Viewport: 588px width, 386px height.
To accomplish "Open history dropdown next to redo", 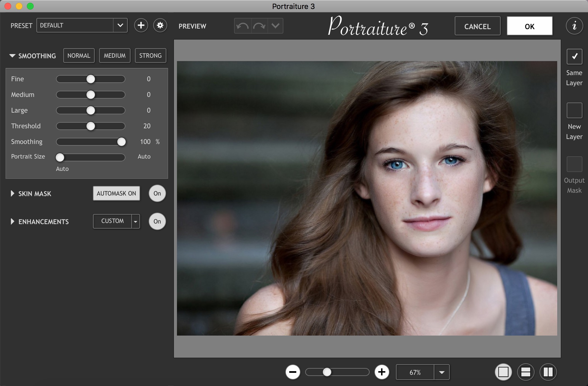I will (x=276, y=26).
